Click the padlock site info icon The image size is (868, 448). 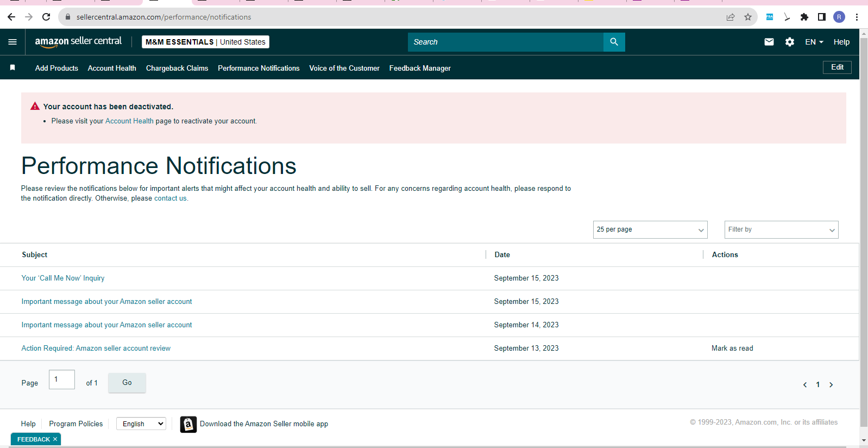[x=68, y=17]
